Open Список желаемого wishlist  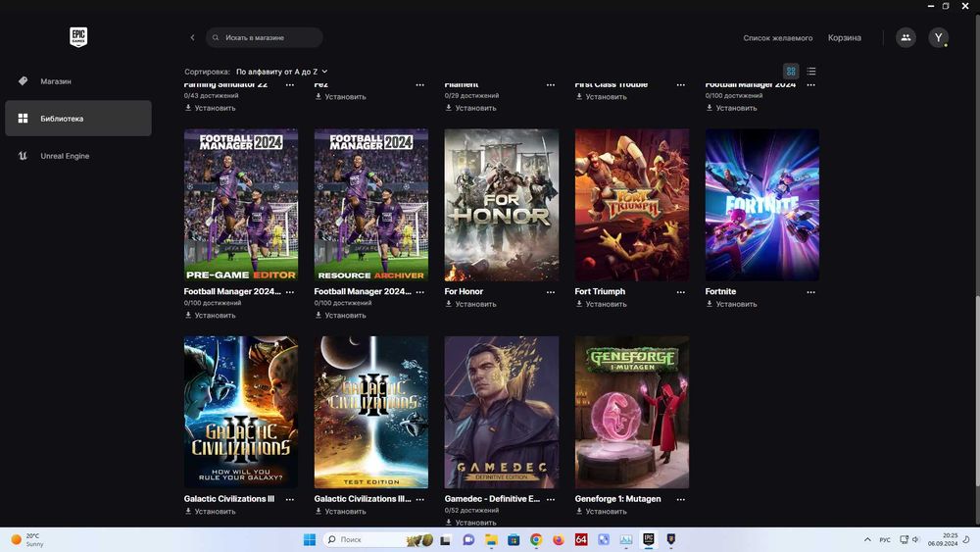pos(777,38)
